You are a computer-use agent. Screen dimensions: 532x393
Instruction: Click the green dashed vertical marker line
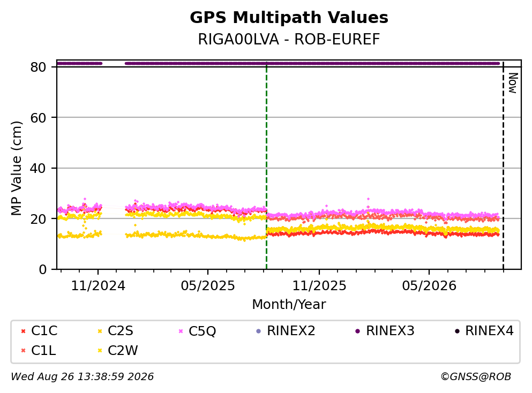point(267,165)
